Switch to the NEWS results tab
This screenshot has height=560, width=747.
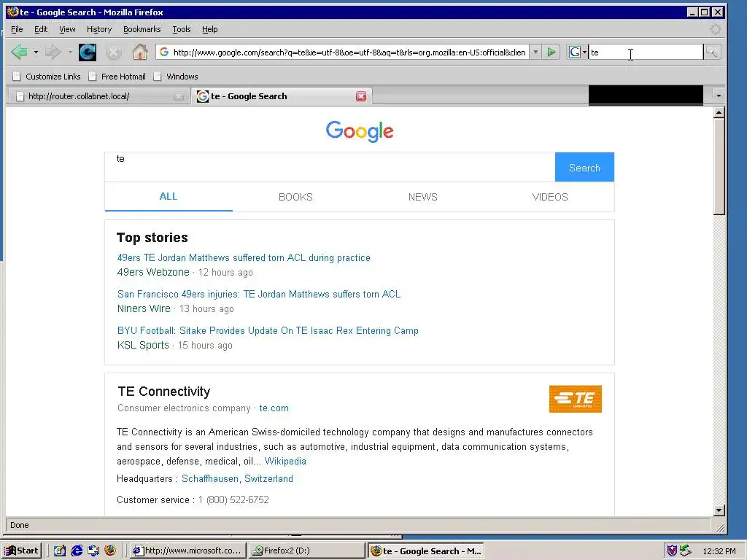(422, 197)
